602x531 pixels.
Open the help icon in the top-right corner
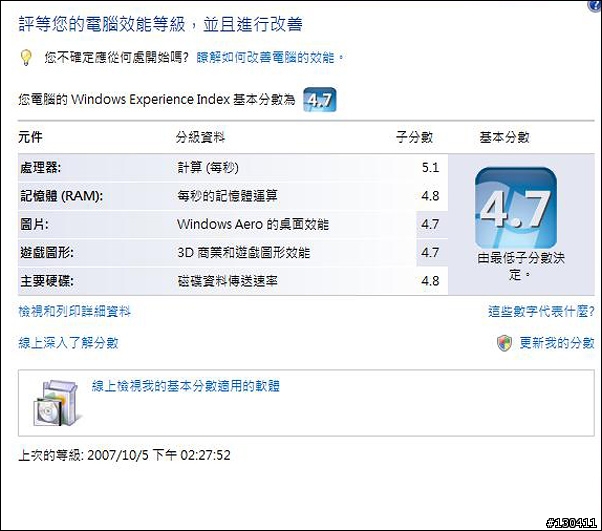595,5
